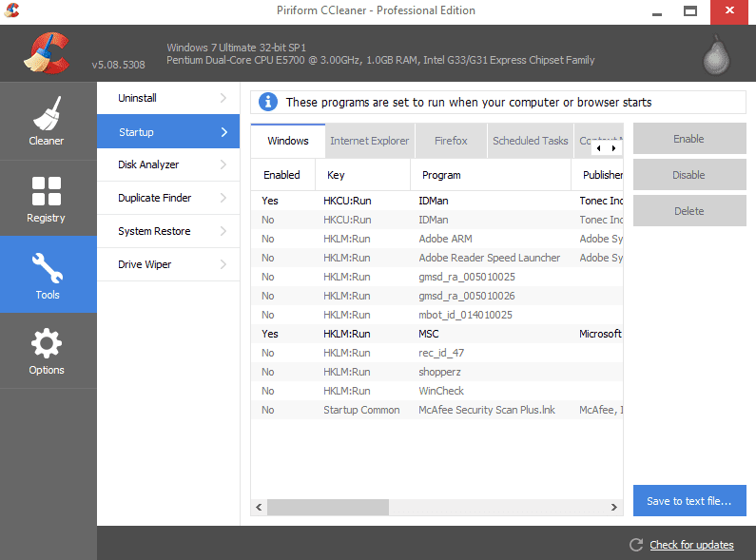Switch to the Internet Explorer tab
The height and width of the screenshot is (560, 756).
[x=370, y=141]
